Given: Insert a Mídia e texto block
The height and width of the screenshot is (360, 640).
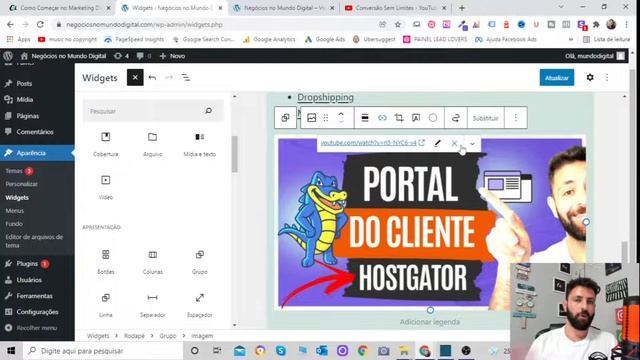Looking at the screenshot, I should pyautogui.click(x=200, y=144).
